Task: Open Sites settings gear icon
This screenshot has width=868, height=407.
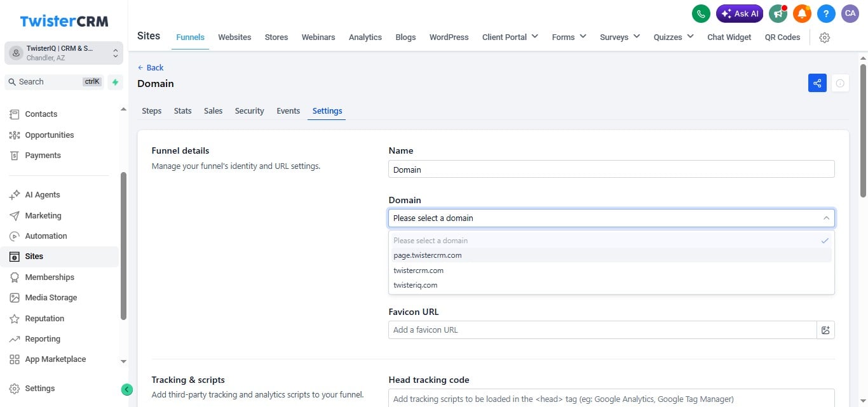Action: coord(825,37)
